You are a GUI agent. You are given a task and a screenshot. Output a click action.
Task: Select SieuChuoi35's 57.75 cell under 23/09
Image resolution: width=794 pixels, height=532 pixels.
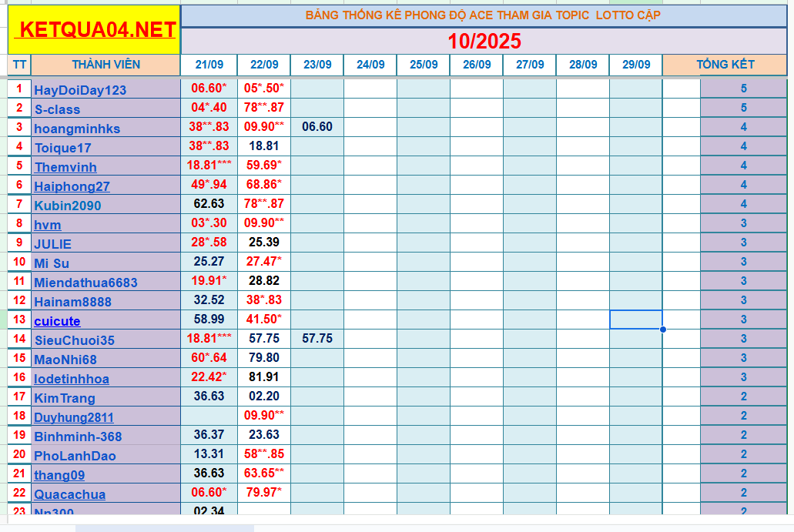[317, 339]
